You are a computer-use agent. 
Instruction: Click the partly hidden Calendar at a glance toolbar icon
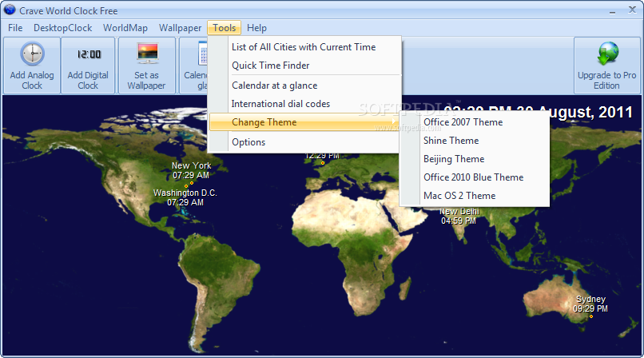point(202,54)
